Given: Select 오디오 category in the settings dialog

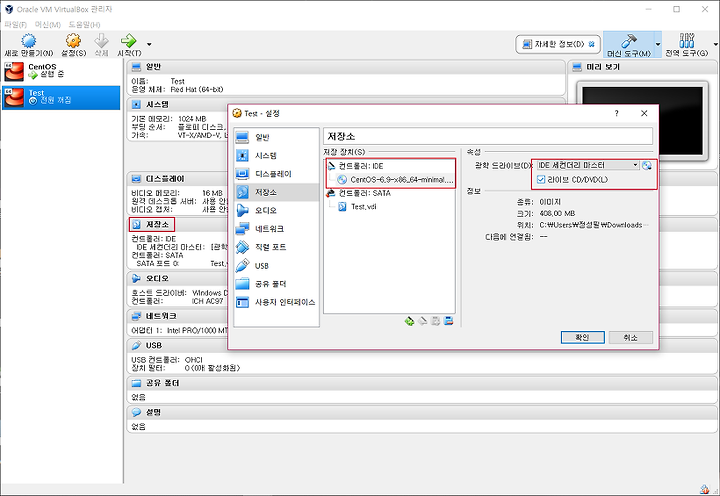Looking at the screenshot, I should coord(276,211).
